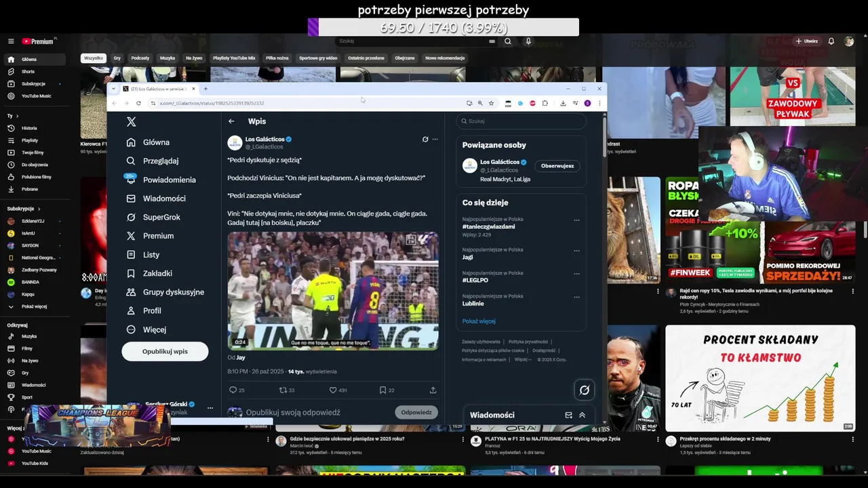This screenshot has height=488, width=868.
Task: Open options for Lublinie trend
Action: click(x=577, y=297)
